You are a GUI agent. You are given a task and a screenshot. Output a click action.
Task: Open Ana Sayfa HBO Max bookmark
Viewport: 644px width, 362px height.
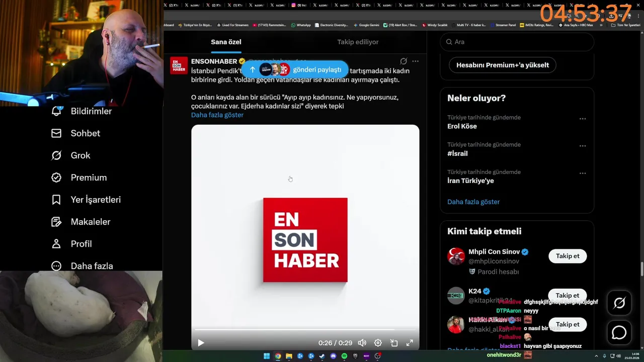(576, 25)
